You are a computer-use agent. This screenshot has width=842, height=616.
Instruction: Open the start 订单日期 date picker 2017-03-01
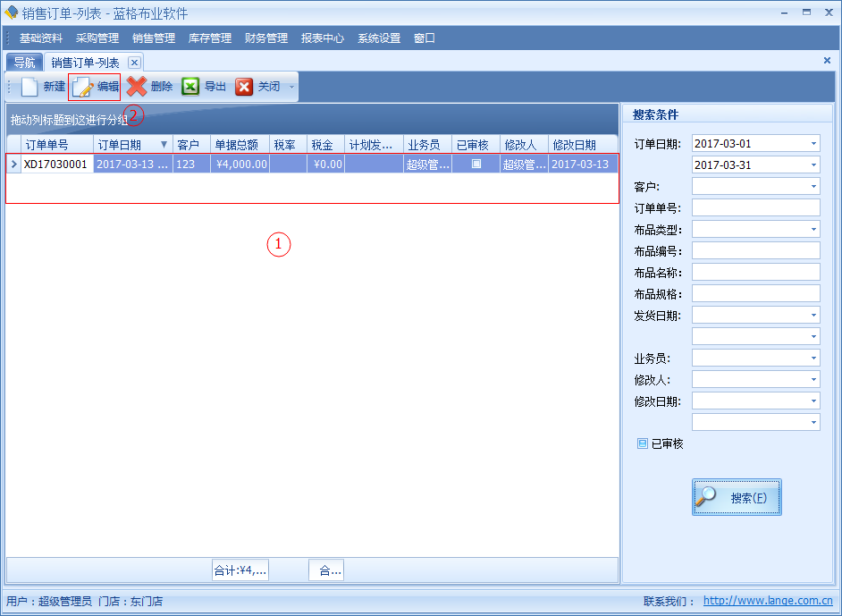pyautogui.click(x=813, y=144)
